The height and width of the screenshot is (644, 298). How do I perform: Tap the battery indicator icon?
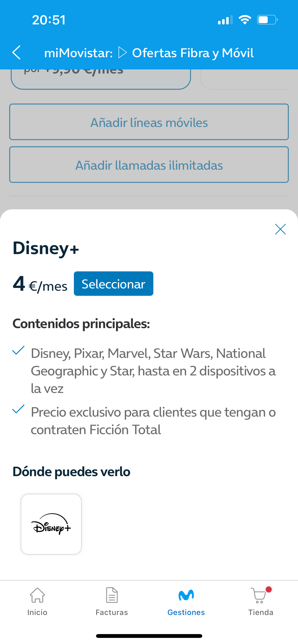click(267, 20)
